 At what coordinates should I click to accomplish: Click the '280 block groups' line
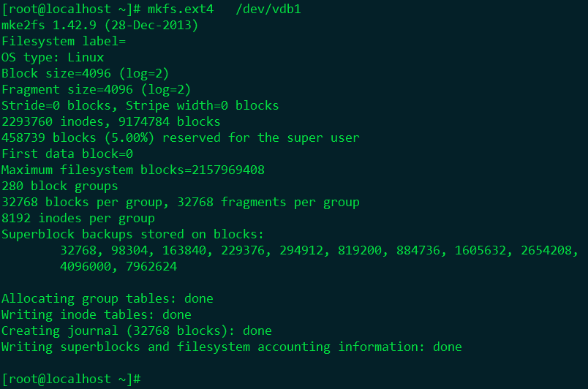pyautogui.click(x=60, y=186)
